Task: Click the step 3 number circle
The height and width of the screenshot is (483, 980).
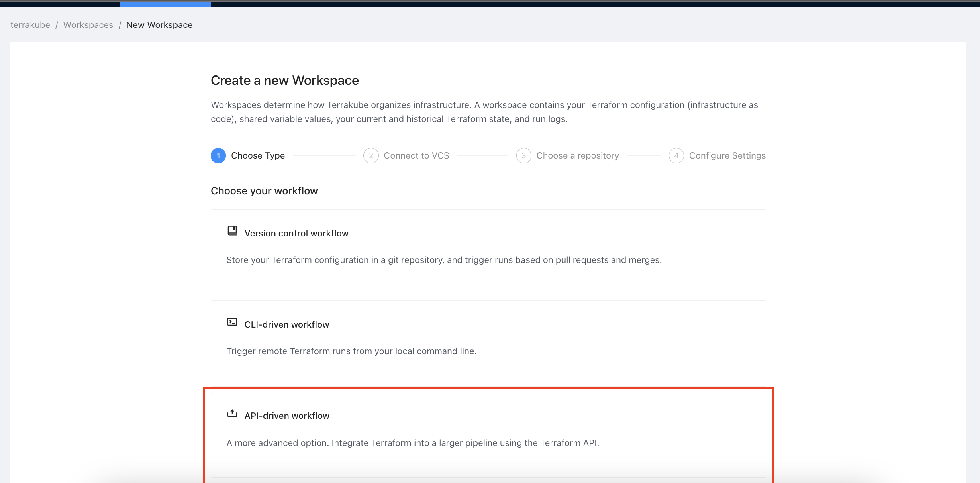Action: click(523, 155)
